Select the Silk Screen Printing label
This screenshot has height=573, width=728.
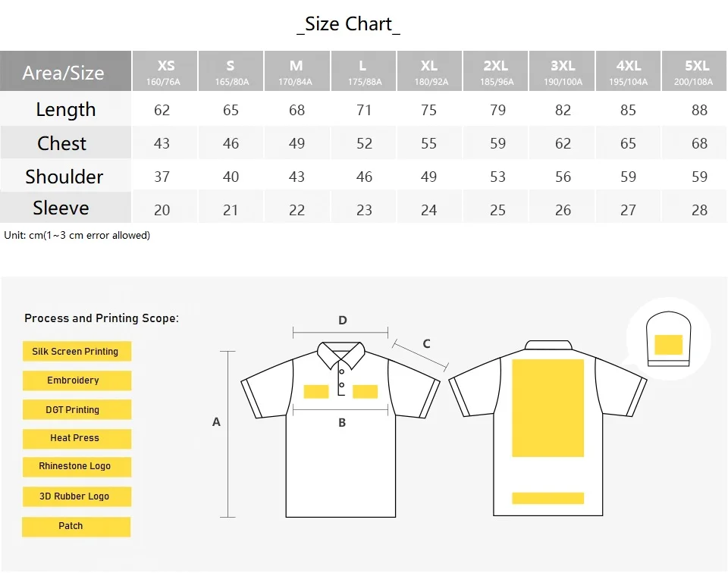tap(76, 352)
